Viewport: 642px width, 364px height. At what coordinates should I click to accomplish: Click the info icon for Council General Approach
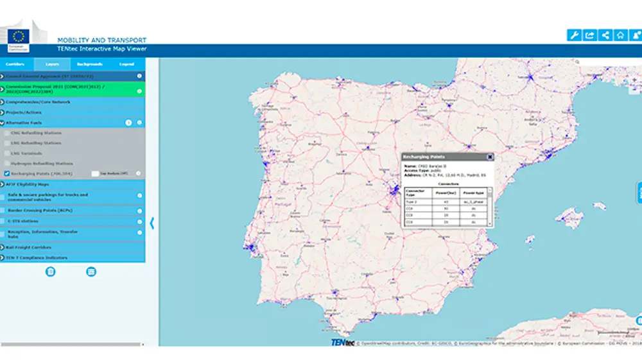tap(139, 76)
